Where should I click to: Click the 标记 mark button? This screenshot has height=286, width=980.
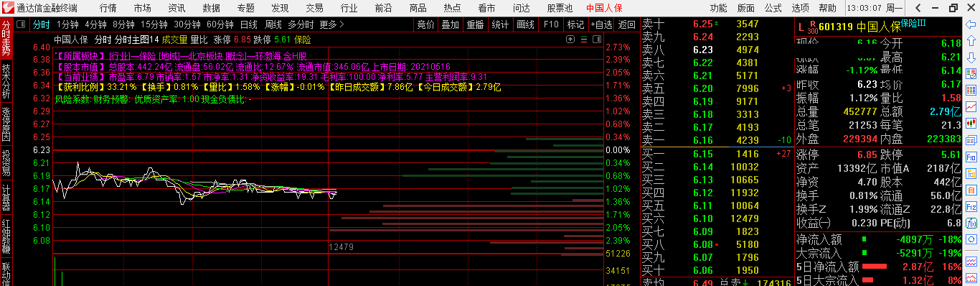click(x=575, y=24)
